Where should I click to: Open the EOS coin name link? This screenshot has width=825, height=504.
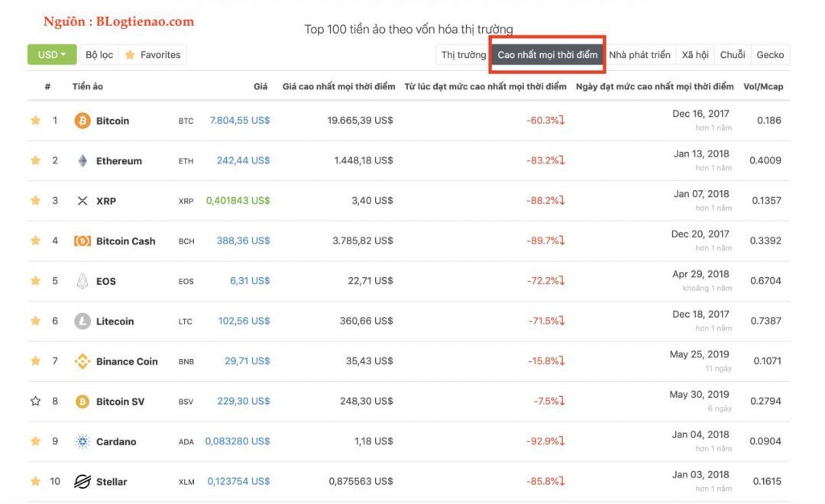click(x=105, y=282)
